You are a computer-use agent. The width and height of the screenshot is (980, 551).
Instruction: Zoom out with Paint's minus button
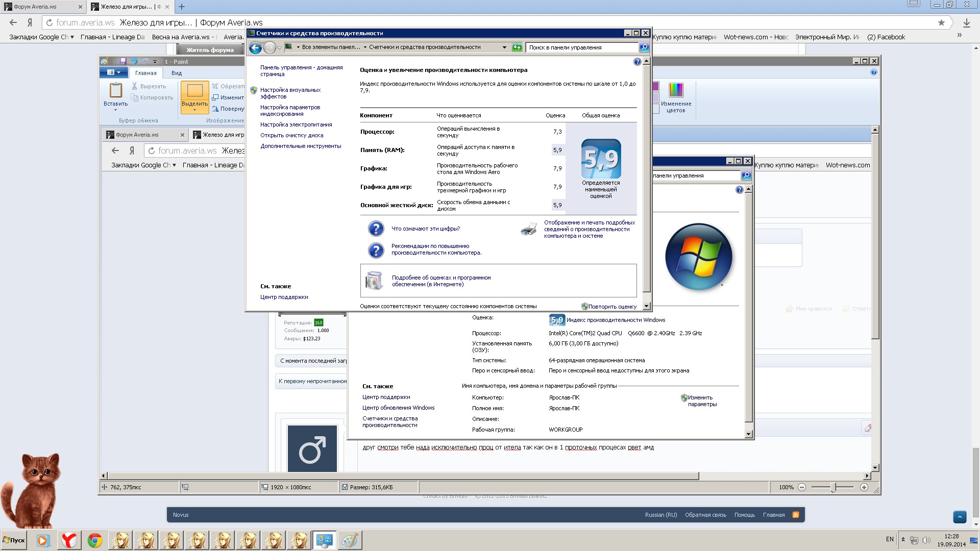tap(802, 487)
